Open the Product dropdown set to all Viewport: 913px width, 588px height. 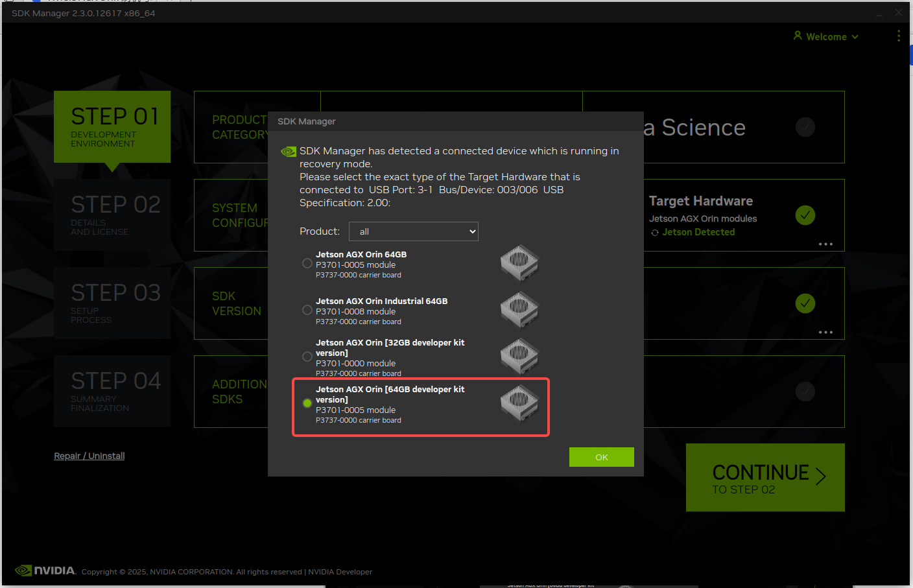[414, 231]
